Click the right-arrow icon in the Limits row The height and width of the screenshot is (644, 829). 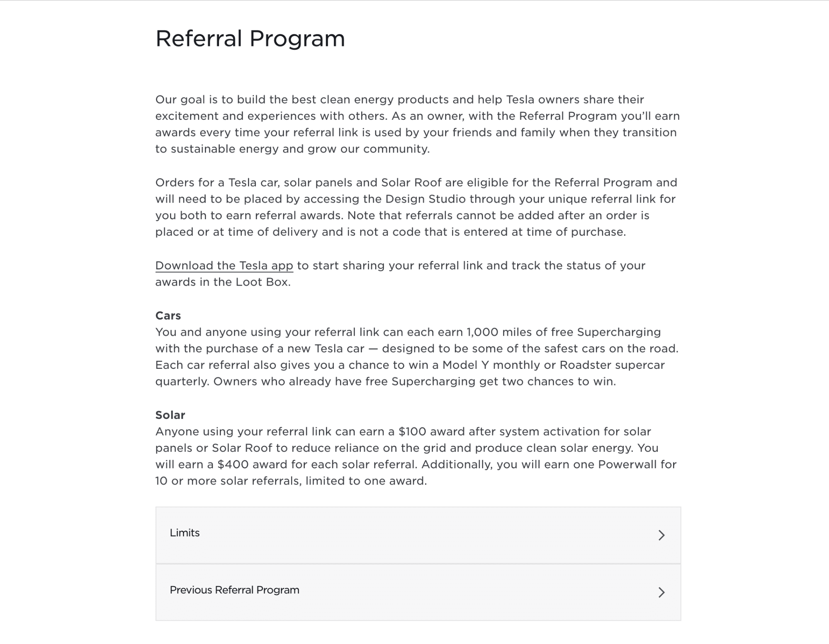(662, 535)
